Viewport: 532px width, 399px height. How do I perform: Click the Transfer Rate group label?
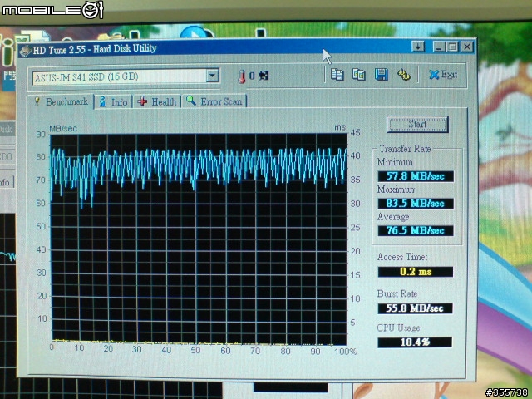[405, 149]
